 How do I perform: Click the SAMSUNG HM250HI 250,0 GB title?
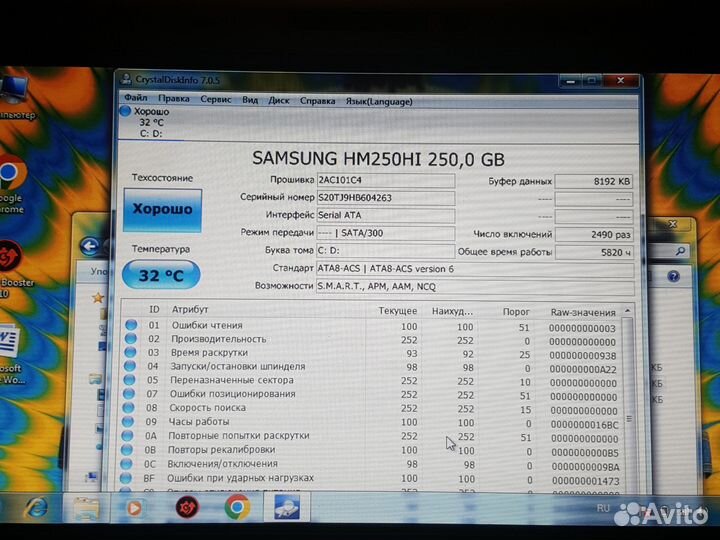coord(378,159)
